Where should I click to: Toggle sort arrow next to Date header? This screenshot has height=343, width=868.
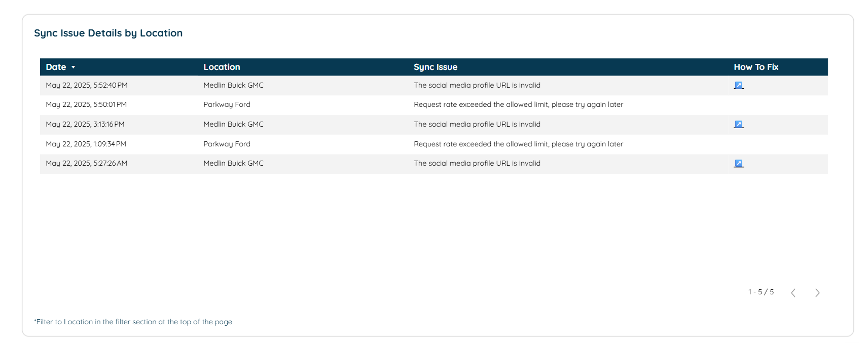[x=73, y=67]
